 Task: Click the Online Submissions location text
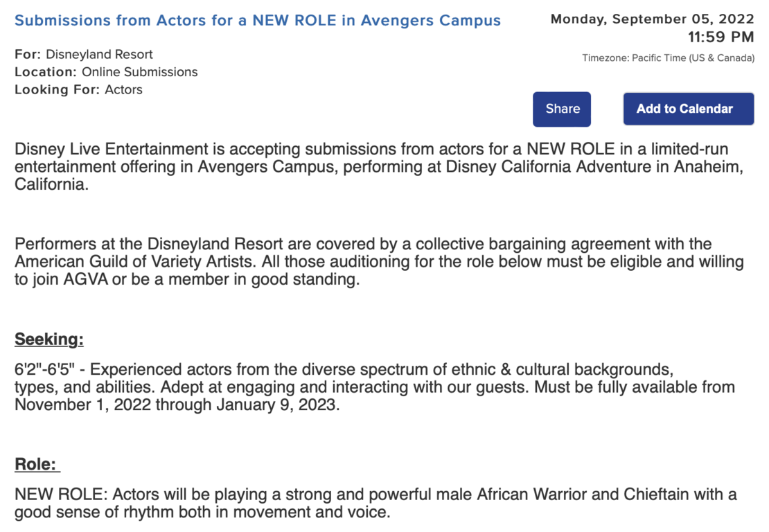point(140,72)
